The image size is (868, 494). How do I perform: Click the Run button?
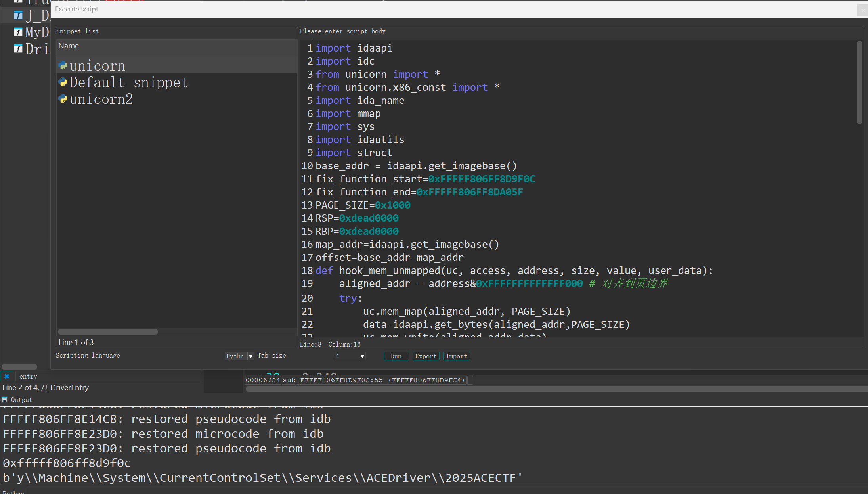coord(396,356)
